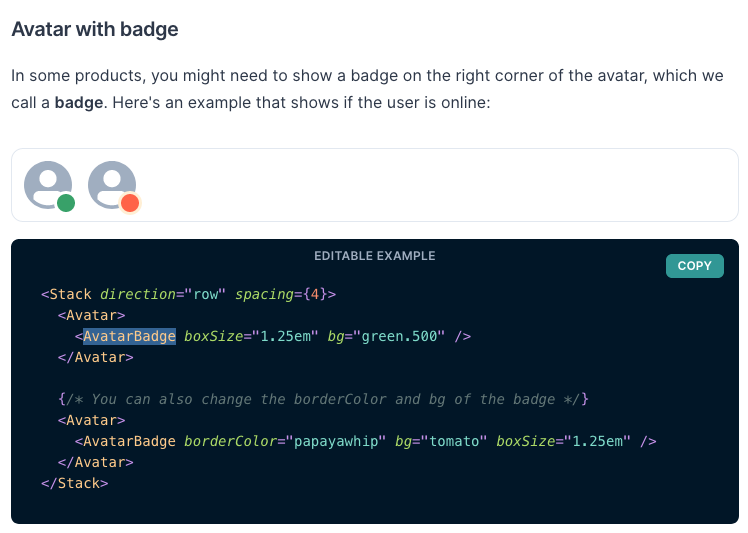This screenshot has width=748, height=533.
Task: Click the "EDITABLE EXAMPLE" label
Action: 375,256
